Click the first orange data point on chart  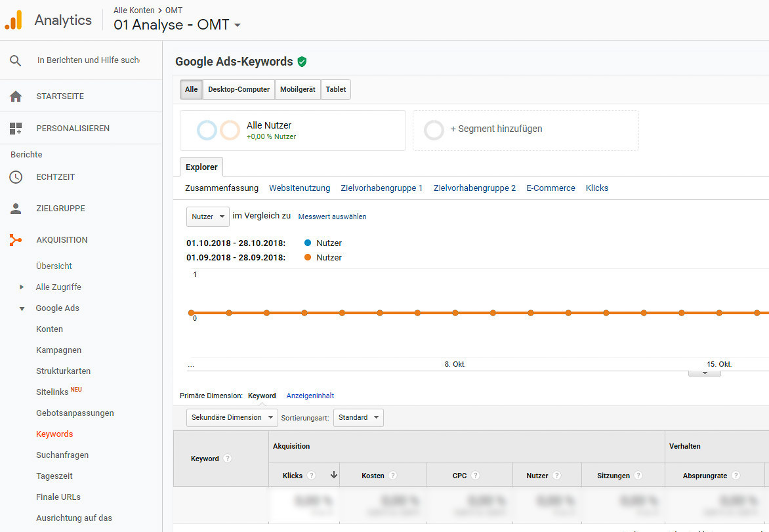(191, 313)
